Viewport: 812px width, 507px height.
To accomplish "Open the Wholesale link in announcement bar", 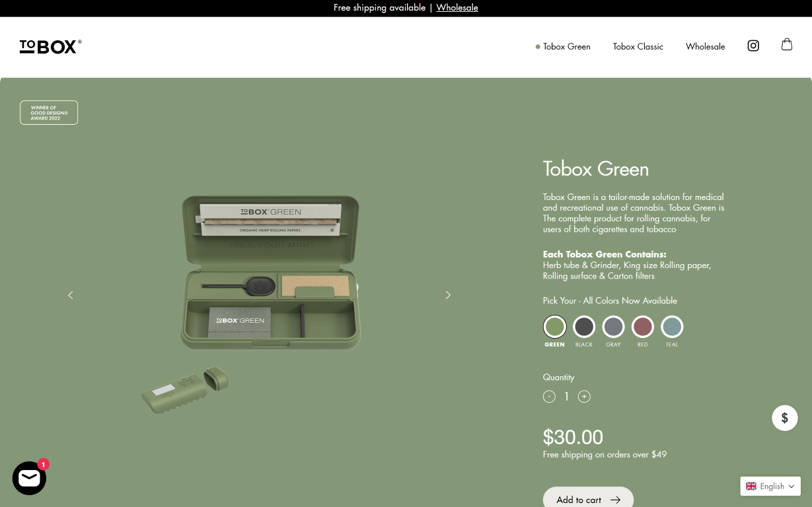I will tap(457, 7).
